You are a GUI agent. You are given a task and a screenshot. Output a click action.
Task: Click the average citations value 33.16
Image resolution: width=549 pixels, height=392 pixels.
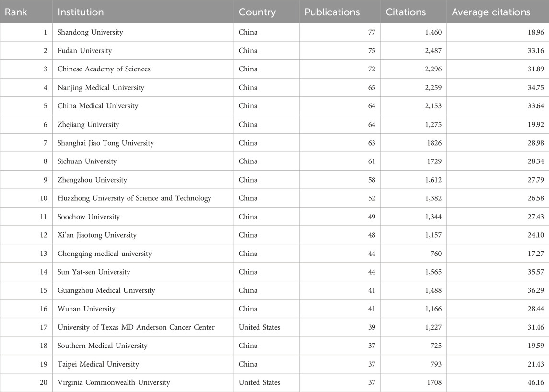pyautogui.click(x=536, y=51)
